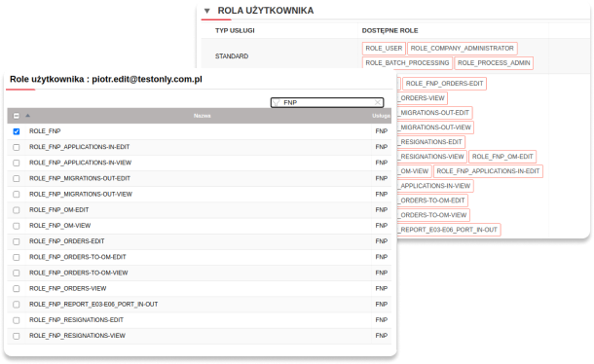This screenshot has height=364, width=594.
Task: Check ROLE_FNP_REPORT_E03-E06_PORT_IN-OUT checkbox
Action: (x=17, y=305)
